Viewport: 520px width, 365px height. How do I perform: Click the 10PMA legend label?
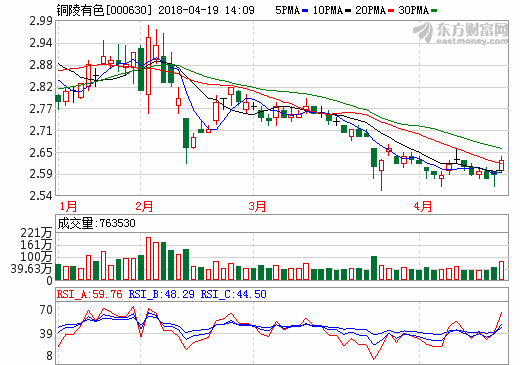[x=328, y=10]
